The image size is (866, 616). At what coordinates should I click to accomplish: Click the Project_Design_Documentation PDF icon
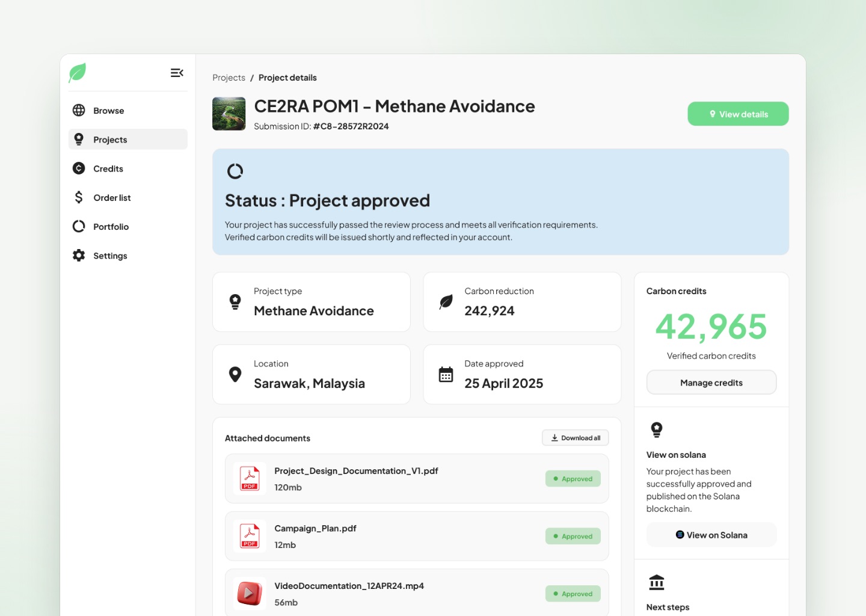coord(250,479)
